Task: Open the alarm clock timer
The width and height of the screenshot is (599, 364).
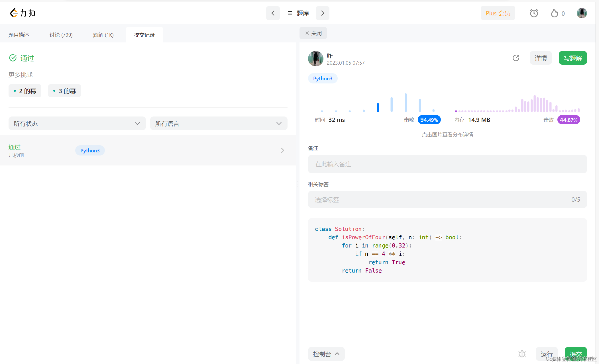Action: click(x=534, y=13)
